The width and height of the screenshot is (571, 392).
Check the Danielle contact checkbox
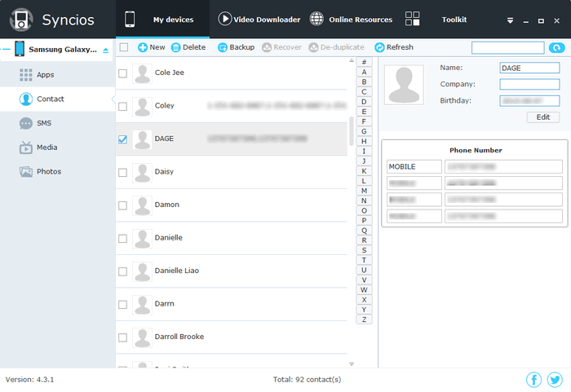122,239
